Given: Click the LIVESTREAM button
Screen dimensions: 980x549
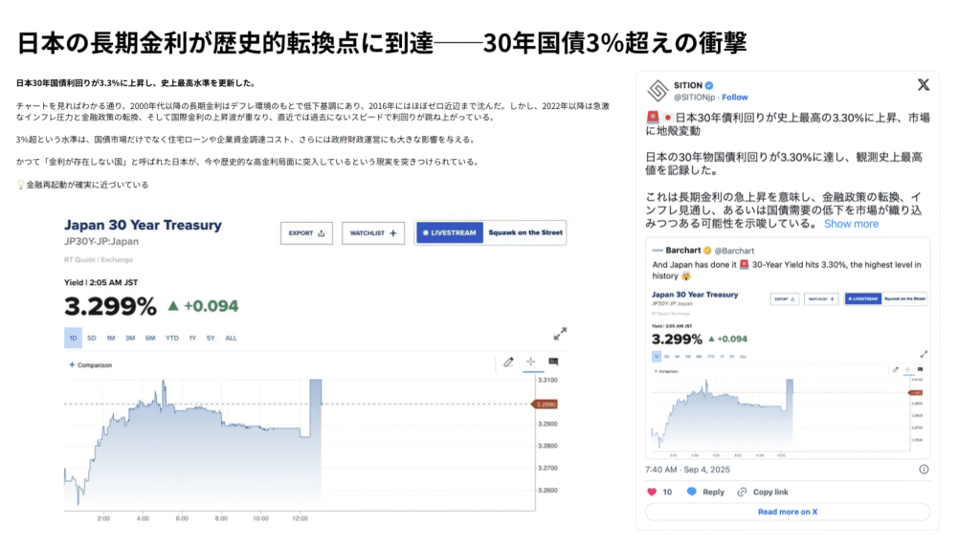Looking at the screenshot, I should [x=448, y=232].
